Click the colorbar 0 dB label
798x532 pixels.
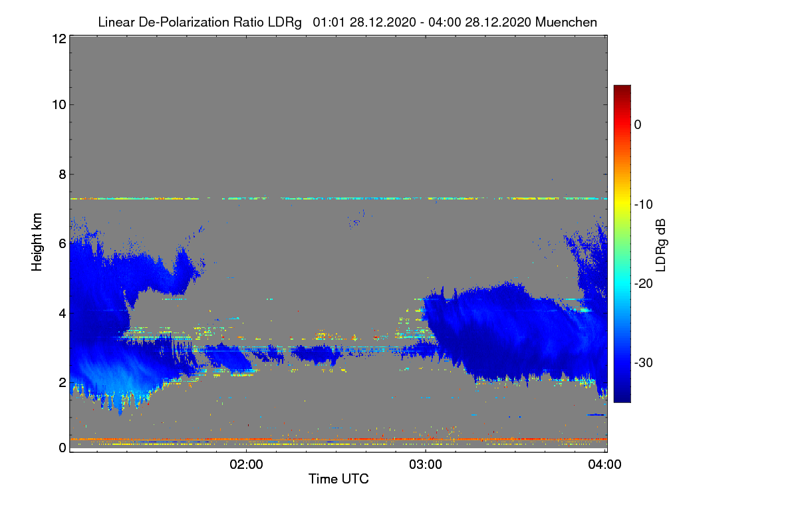[638, 124]
